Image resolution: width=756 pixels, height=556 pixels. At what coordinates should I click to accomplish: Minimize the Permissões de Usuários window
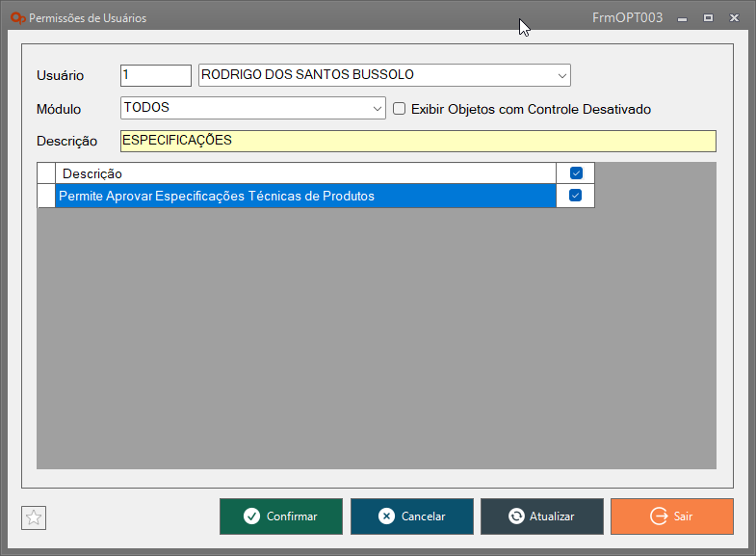[682, 18]
